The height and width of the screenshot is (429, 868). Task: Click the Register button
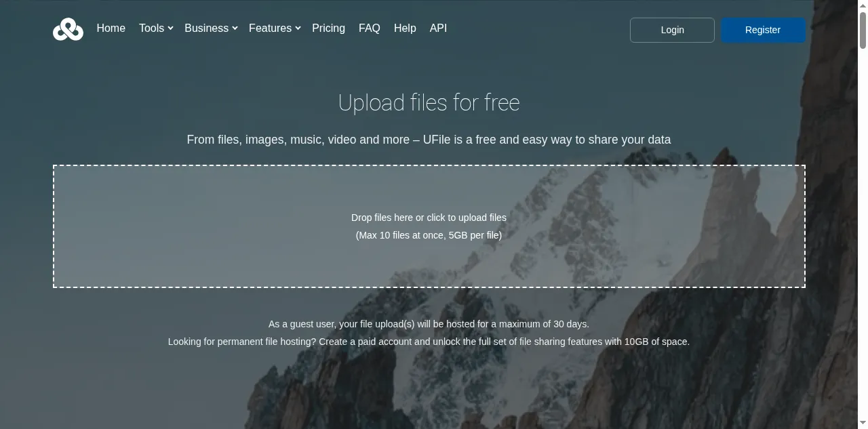(763, 30)
